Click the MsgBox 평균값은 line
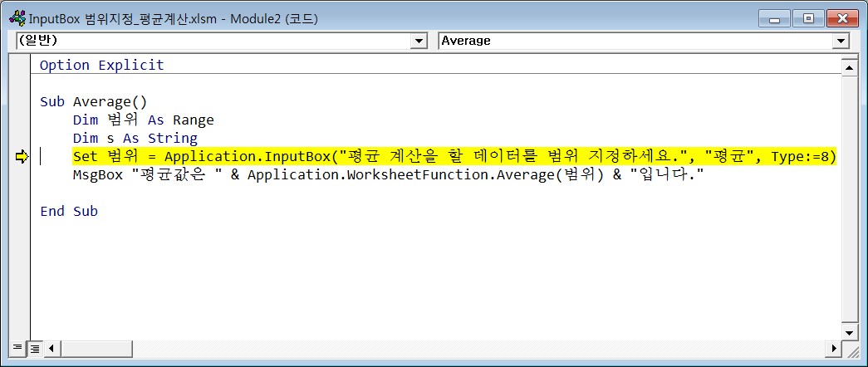 coord(388,175)
